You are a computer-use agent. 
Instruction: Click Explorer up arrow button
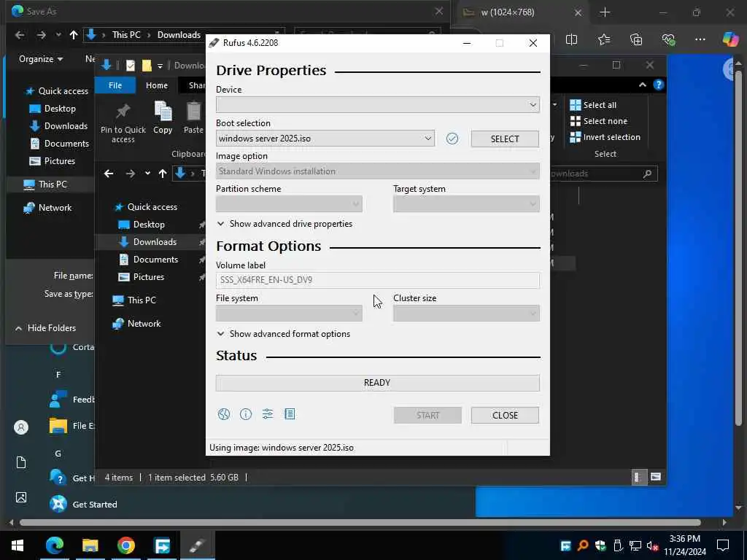pyautogui.click(x=163, y=174)
